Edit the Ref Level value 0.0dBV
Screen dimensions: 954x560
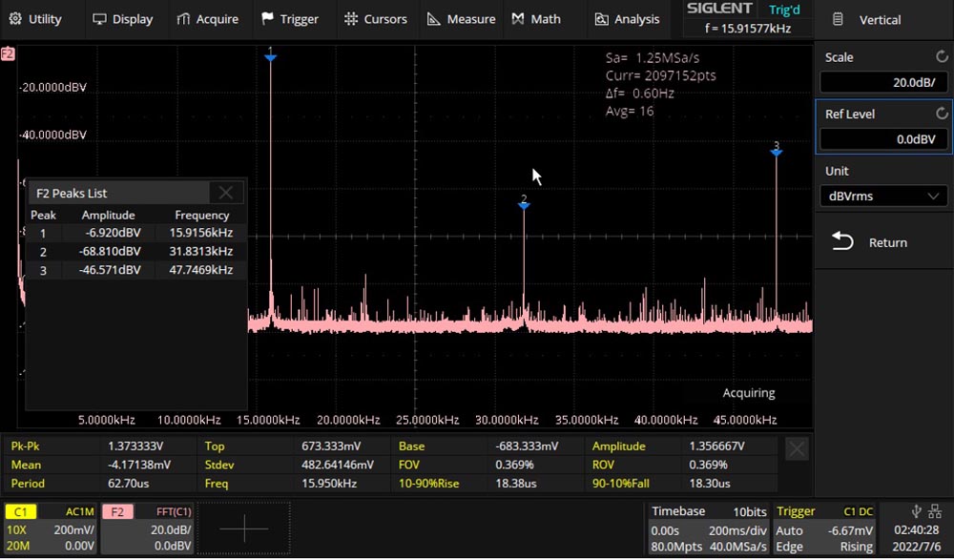click(x=884, y=139)
